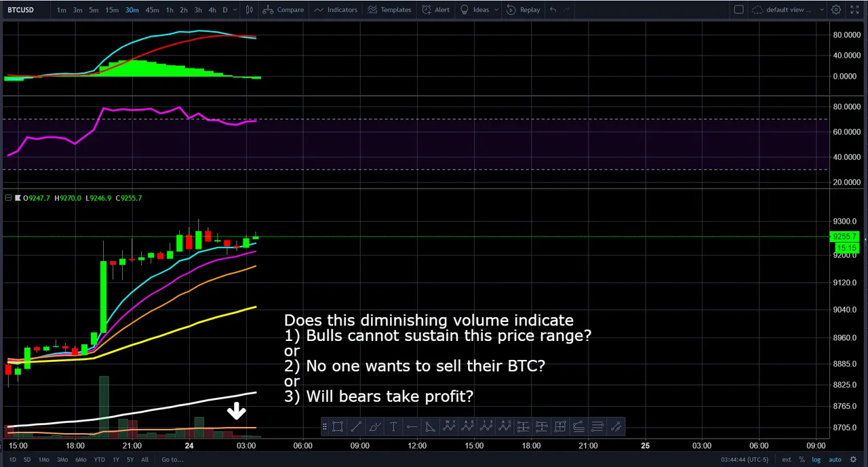Screen dimensions: 868x467
Task: Click the Compare button
Action: pos(283,9)
